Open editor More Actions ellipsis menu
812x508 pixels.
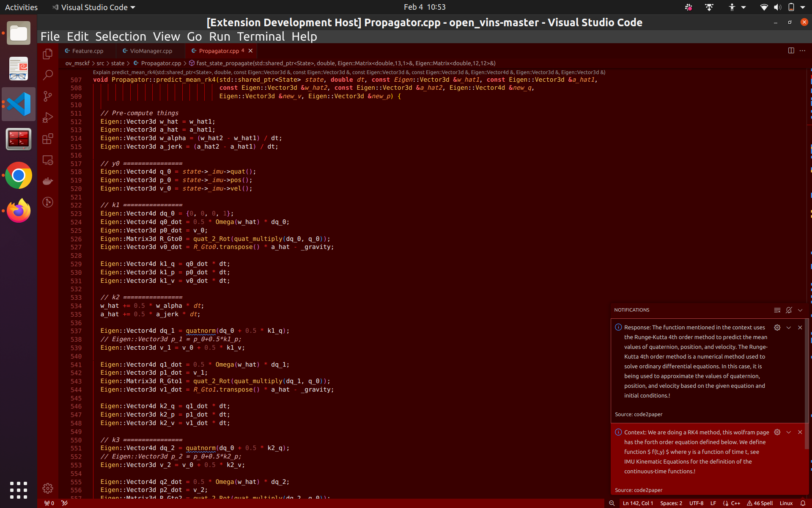pos(802,50)
